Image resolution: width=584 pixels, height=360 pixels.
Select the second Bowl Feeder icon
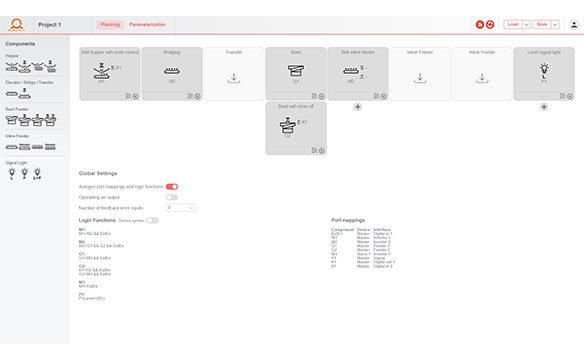[x=25, y=120]
